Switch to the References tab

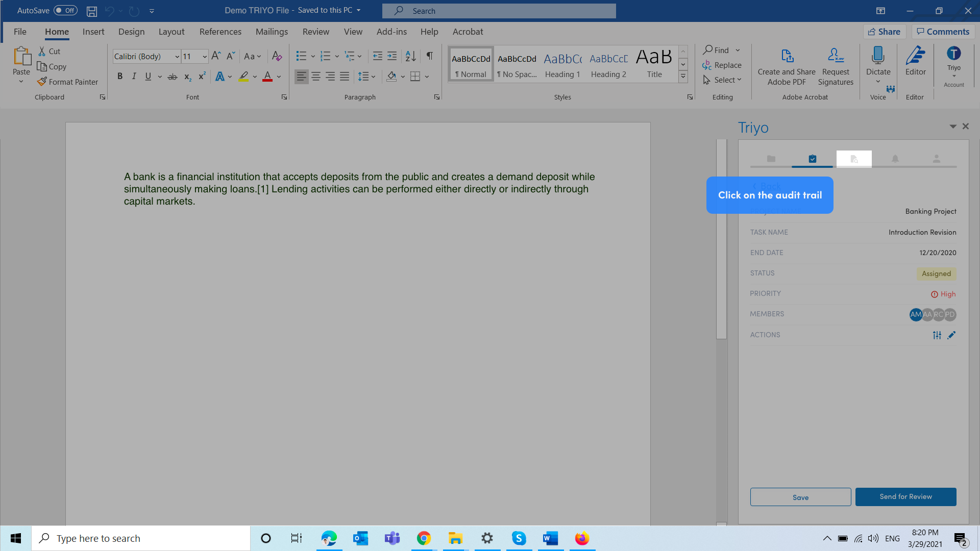(220, 32)
